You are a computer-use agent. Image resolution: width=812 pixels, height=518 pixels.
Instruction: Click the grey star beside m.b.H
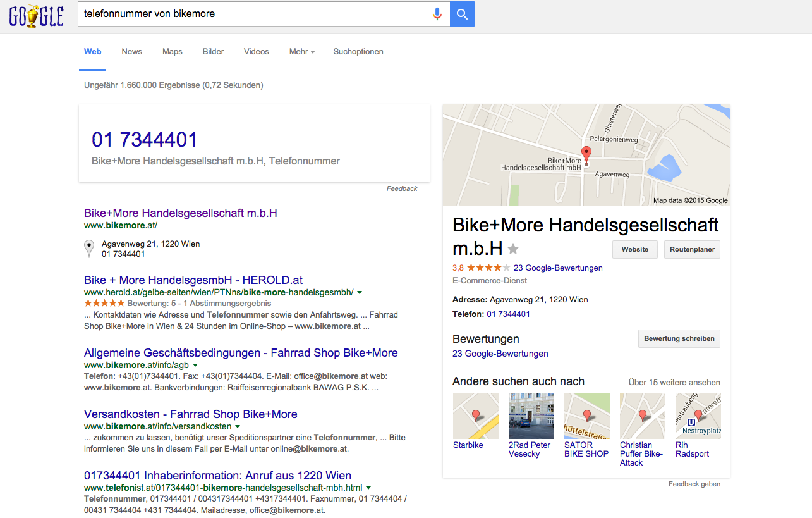(x=513, y=249)
